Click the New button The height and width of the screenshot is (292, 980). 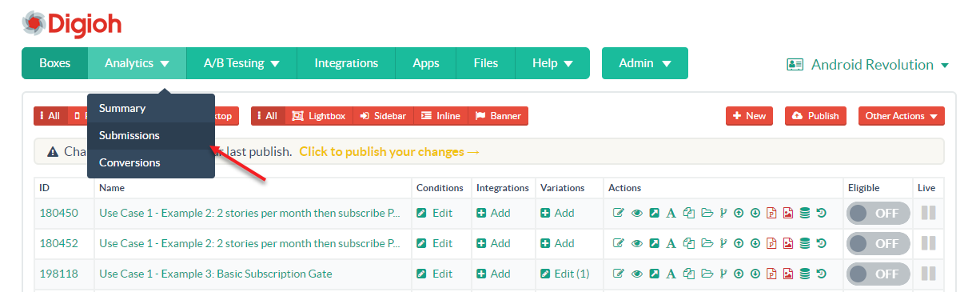749,116
